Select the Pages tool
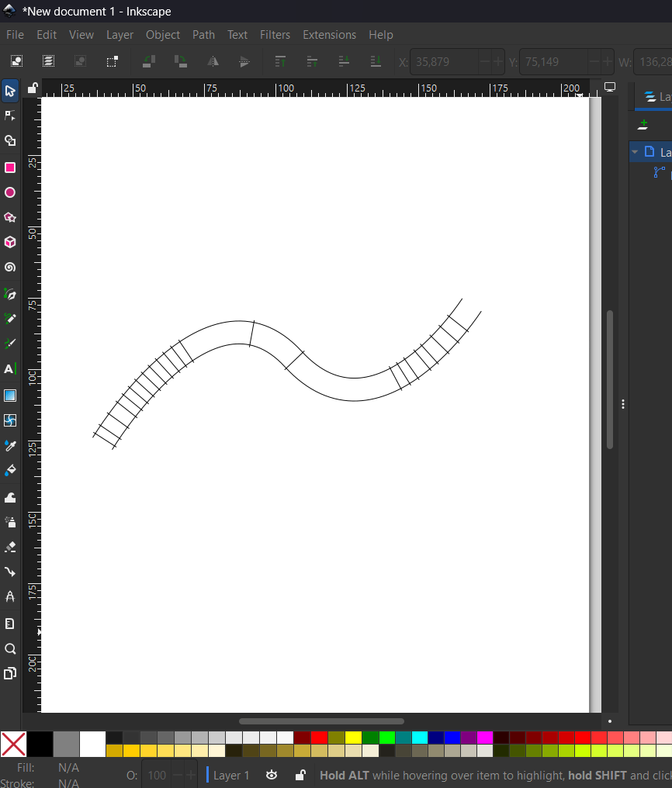The height and width of the screenshot is (788, 672). 10,673
